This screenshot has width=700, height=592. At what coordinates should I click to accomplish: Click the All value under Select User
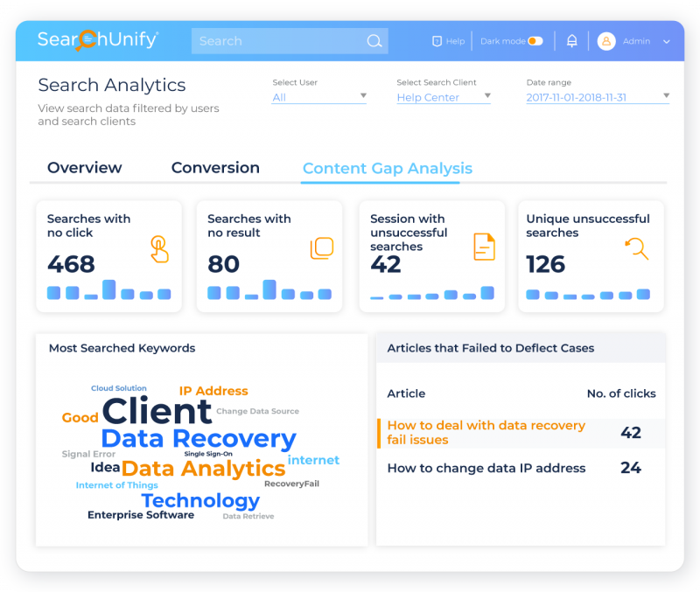[279, 97]
